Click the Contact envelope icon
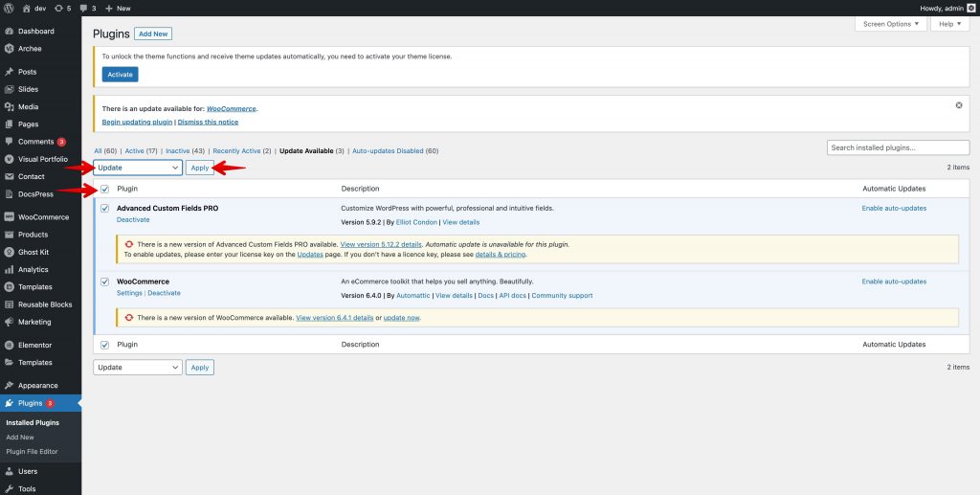The height and width of the screenshot is (495, 980). click(9, 177)
